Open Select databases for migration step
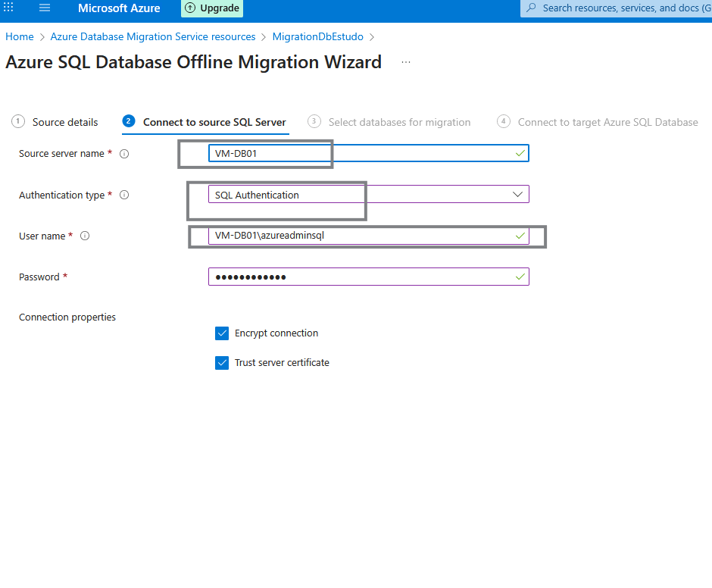Screen dimensions: 712x588 point(399,122)
